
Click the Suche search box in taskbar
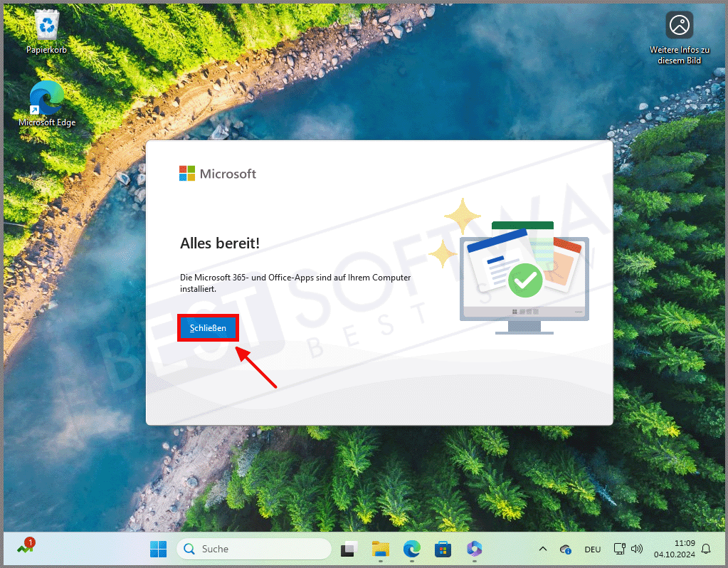[254, 549]
